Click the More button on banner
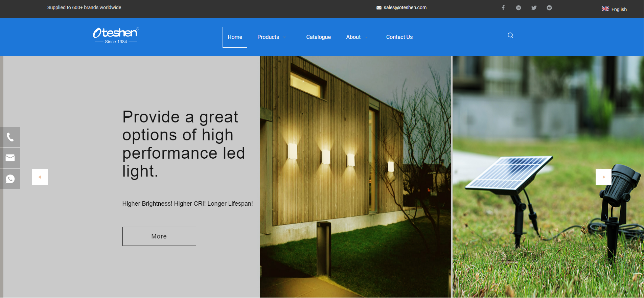Image resolution: width=644 pixels, height=298 pixels. coord(159,236)
